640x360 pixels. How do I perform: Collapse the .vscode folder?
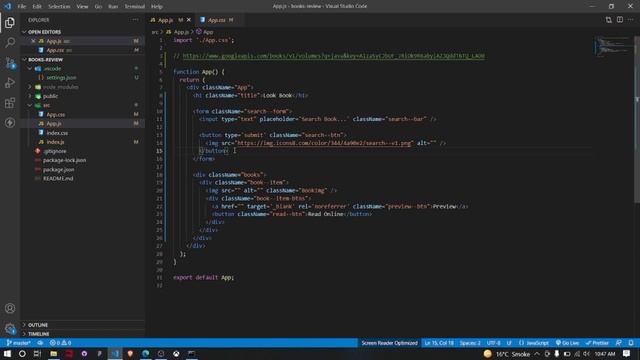[30, 69]
